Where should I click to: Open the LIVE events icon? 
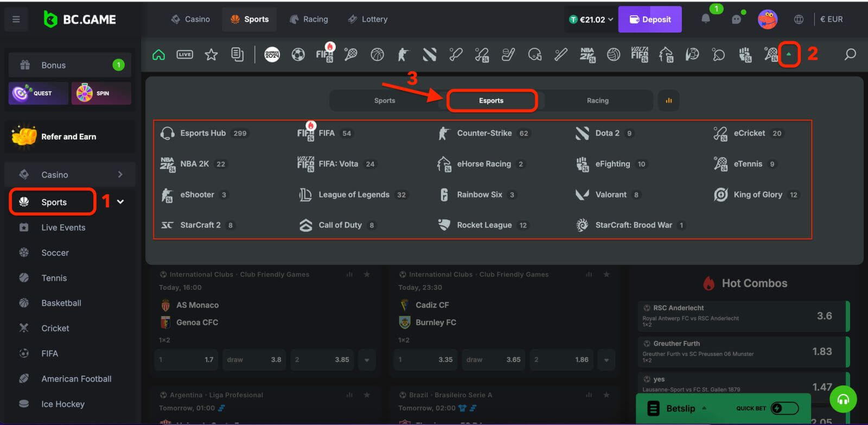[x=185, y=54]
